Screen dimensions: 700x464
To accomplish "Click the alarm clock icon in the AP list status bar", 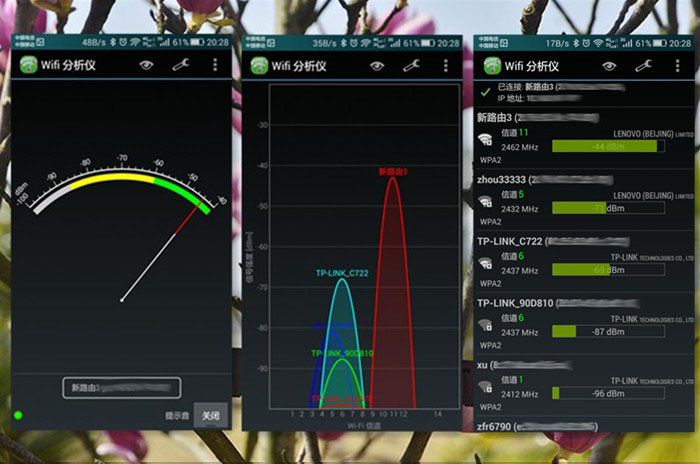I will click(x=586, y=43).
